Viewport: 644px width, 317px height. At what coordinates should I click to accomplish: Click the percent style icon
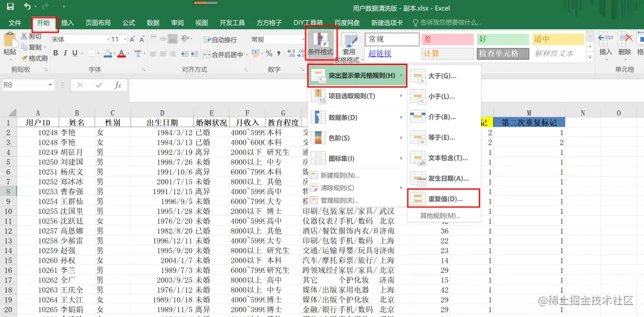pyautogui.click(x=269, y=54)
